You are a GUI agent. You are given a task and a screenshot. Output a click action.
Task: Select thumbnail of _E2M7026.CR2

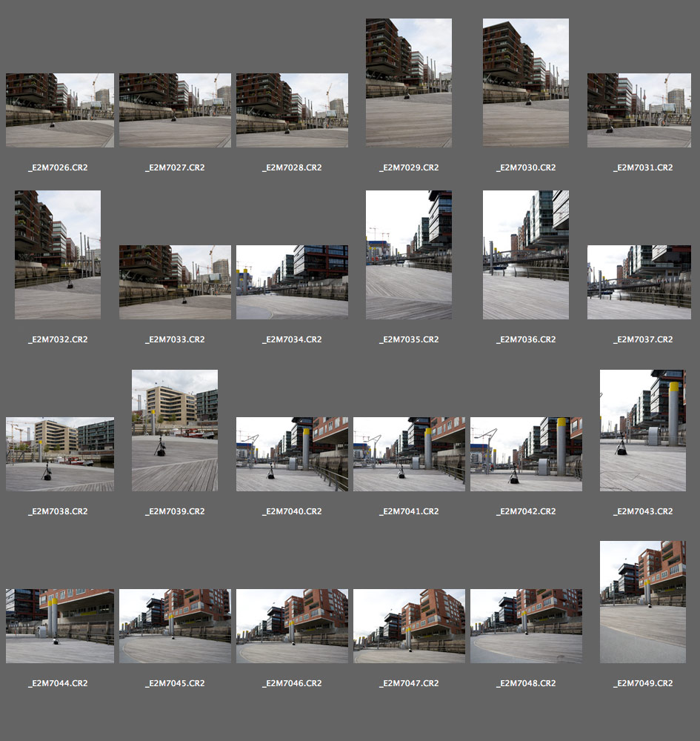(59, 110)
